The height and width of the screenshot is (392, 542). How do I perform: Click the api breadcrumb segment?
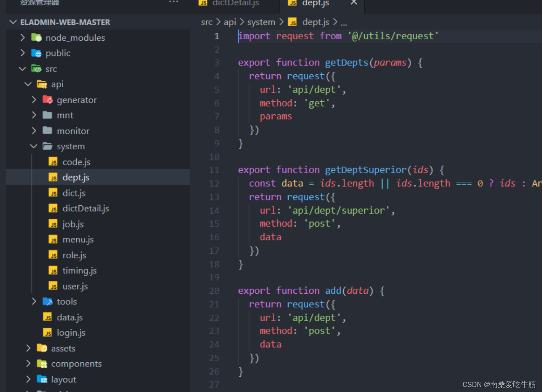pyautogui.click(x=230, y=22)
